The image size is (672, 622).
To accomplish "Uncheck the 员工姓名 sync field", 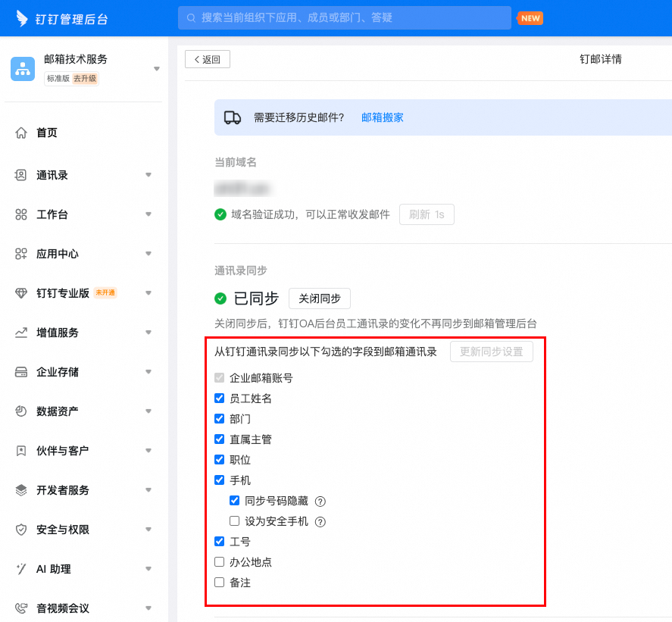I will tap(220, 398).
